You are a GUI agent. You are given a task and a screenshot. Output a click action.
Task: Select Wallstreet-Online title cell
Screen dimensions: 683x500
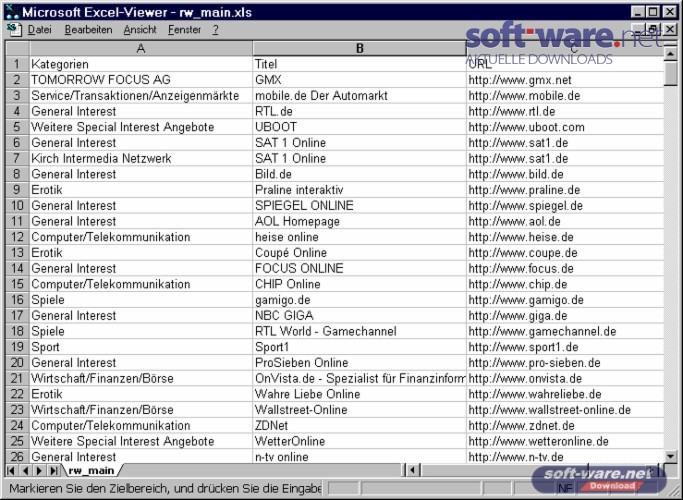pyautogui.click(x=359, y=409)
